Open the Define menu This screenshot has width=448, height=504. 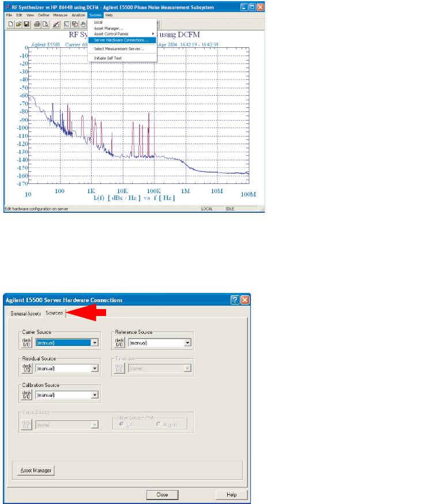43,15
